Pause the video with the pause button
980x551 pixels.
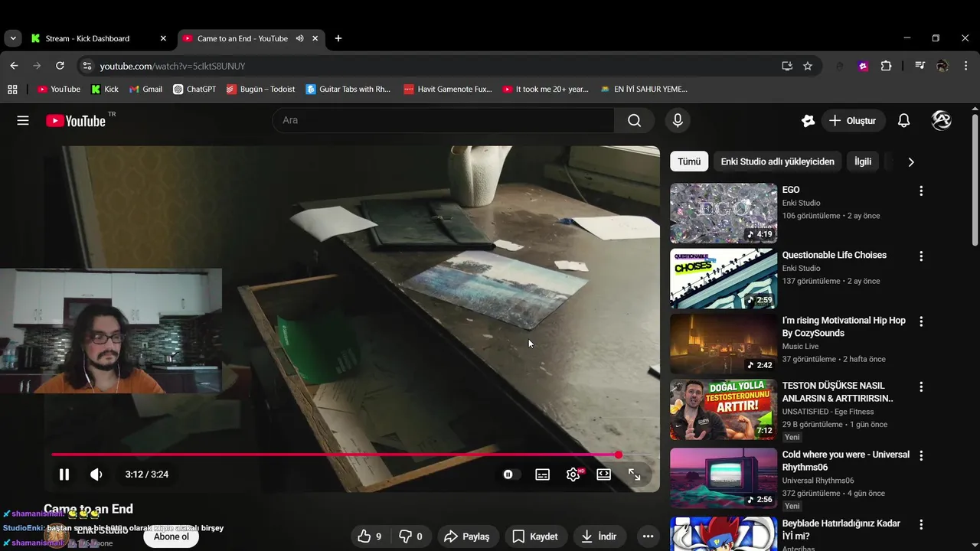point(64,474)
